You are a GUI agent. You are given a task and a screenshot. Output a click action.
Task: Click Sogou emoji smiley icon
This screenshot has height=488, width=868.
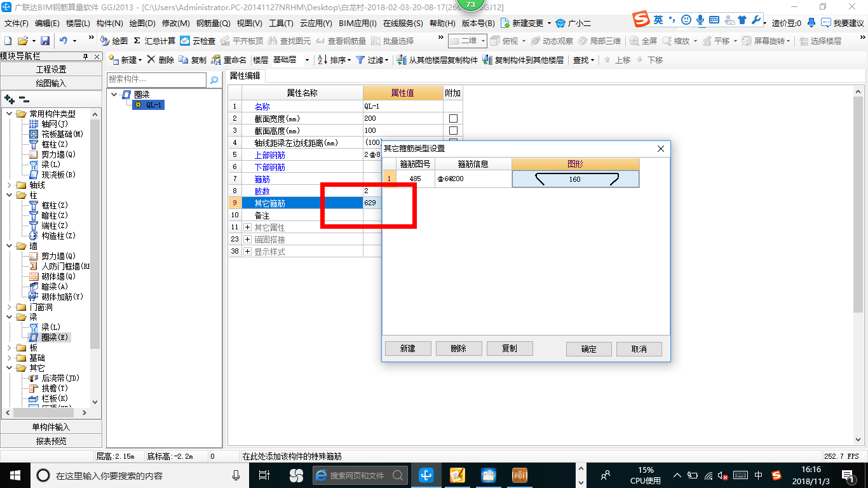(x=686, y=20)
